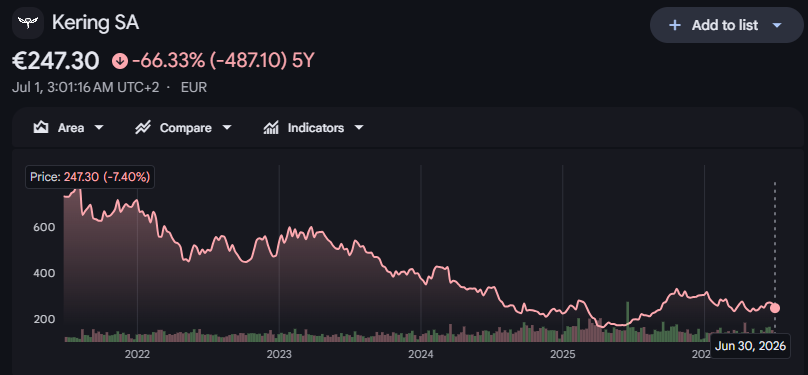Screen dimensions: 808x375
Task: Click the plus icon in Add to list
Action: (675, 25)
